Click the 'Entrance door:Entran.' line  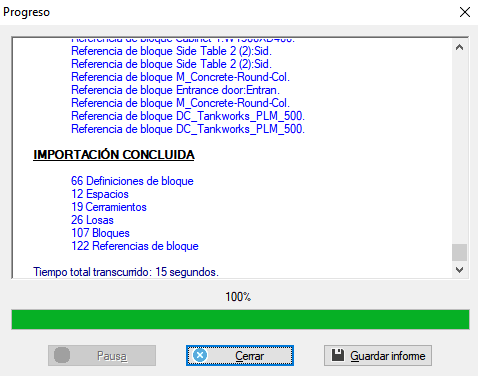pyautogui.click(x=175, y=90)
